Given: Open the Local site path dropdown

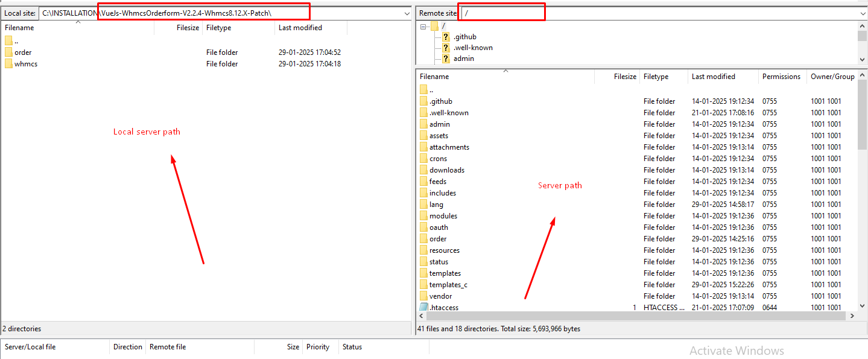Looking at the screenshot, I should 407,13.
